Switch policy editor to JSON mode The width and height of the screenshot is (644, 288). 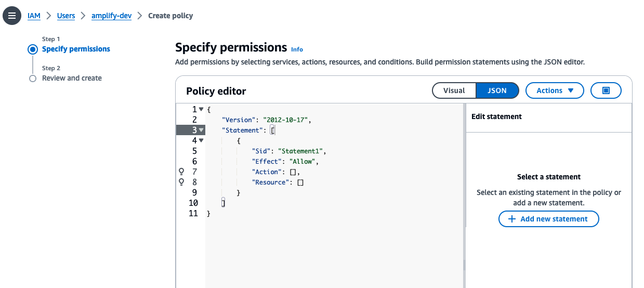(497, 90)
